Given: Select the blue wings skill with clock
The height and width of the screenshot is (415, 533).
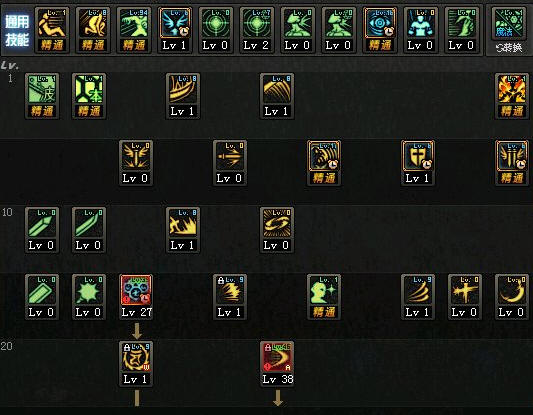Looking at the screenshot, I should [175, 30].
